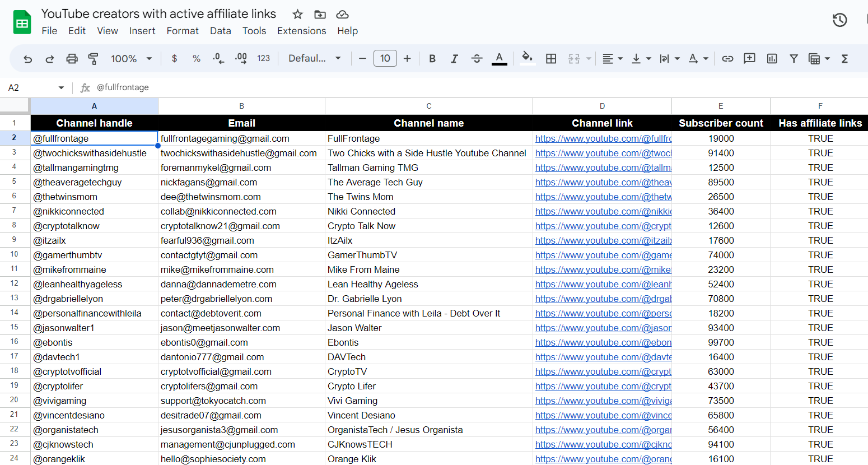Select the Subscriber count header cell
The image size is (868, 465).
click(721, 123)
